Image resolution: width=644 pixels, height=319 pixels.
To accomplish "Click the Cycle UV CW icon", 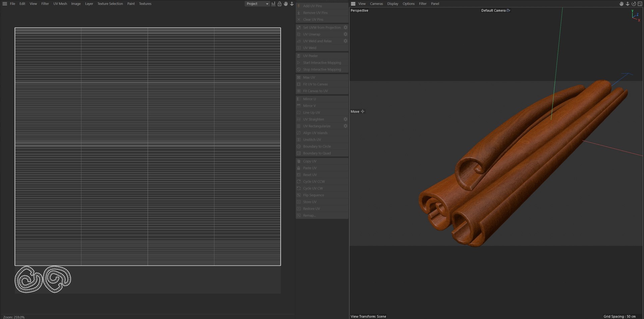I will (x=299, y=188).
